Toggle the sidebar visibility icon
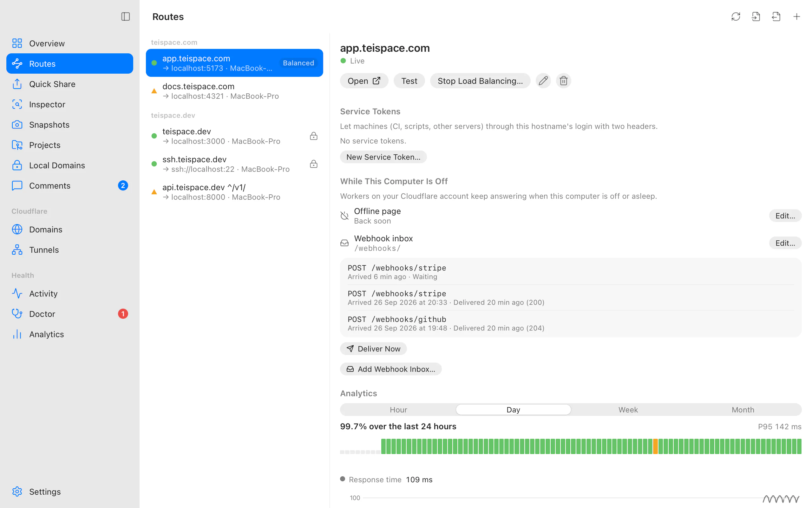This screenshot has width=812, height=508. 126,17
